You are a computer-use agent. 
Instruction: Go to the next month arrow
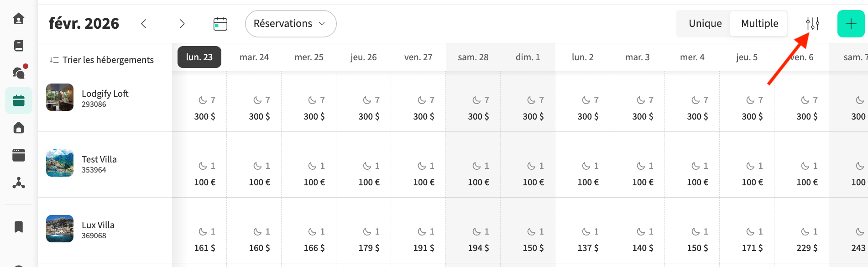pyautogui.click(x=182, y=24)
